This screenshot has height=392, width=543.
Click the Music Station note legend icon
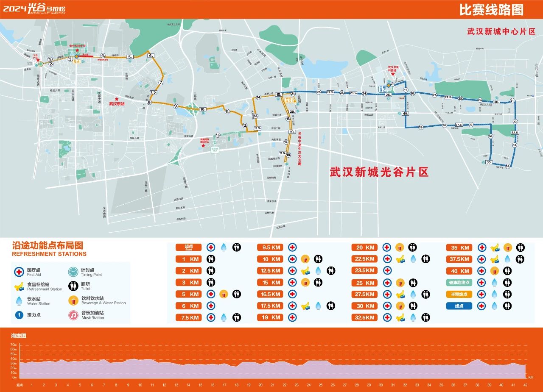[73, 315]
